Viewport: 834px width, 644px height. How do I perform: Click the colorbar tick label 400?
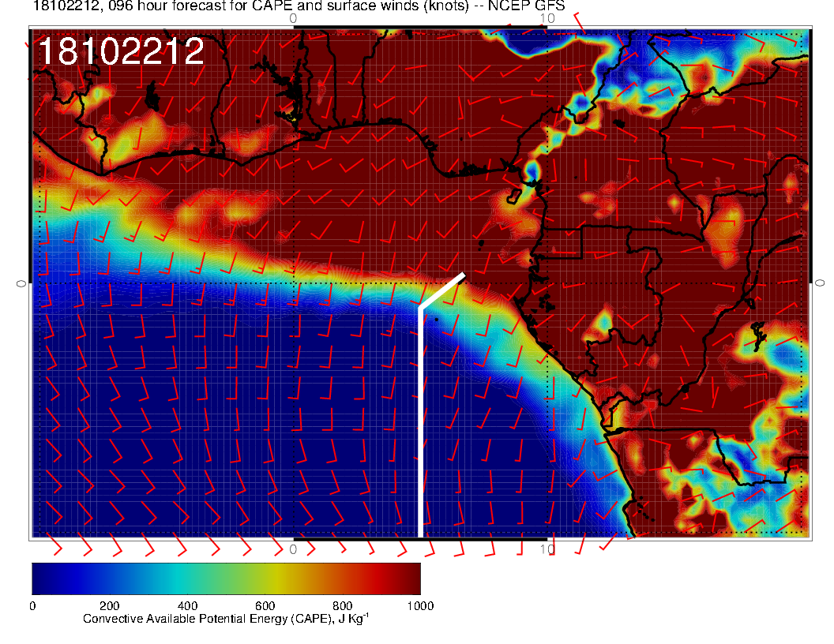186,606
